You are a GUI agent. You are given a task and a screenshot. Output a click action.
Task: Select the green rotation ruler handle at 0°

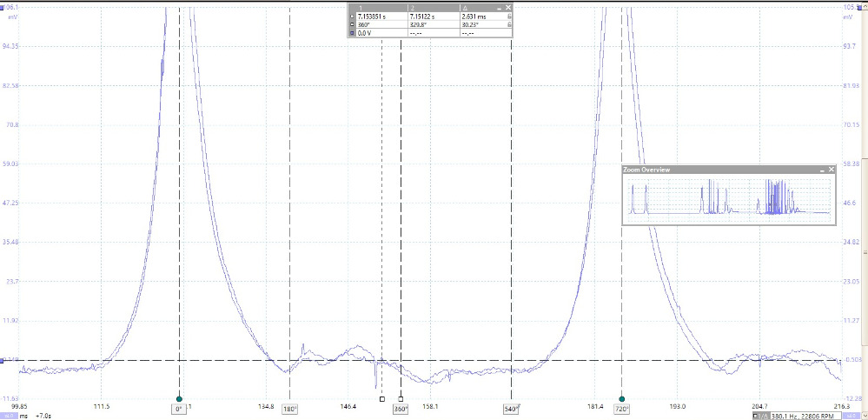point(179,398)
